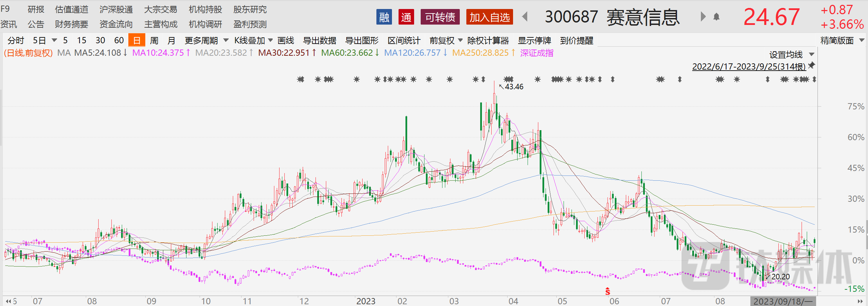Click the 加入自选 button
This screenshot has width=868, height=306.
pos(490,17)
